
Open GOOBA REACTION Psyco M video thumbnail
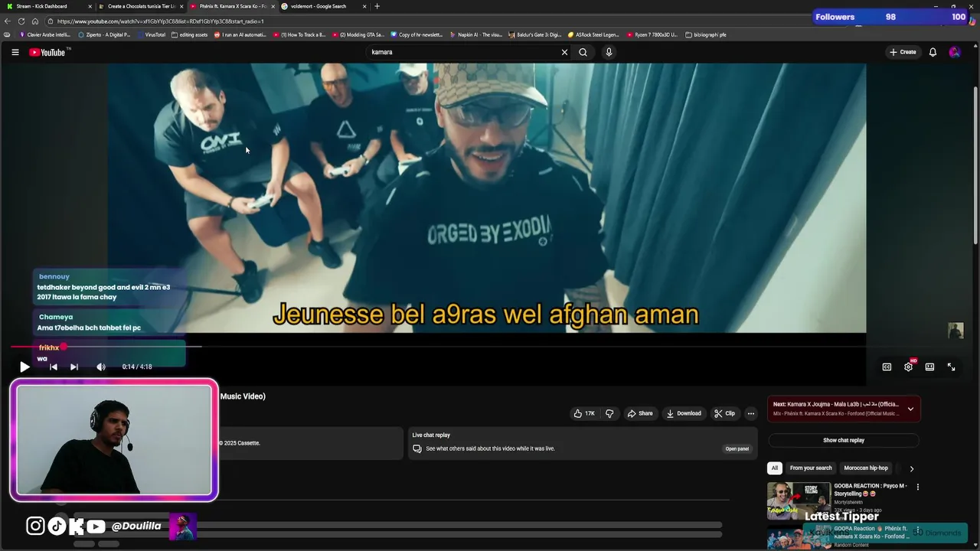point(799,500)
